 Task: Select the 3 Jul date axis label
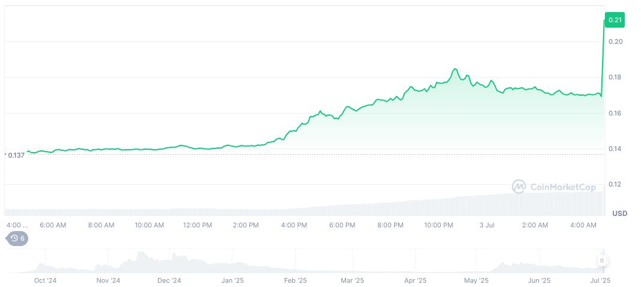(486, 225)
